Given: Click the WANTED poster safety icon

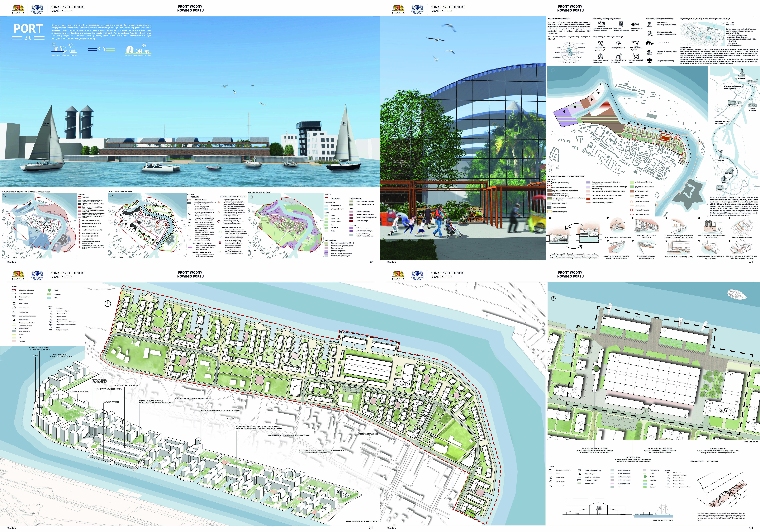Looking at the screenshot, I should coord(621,24).
